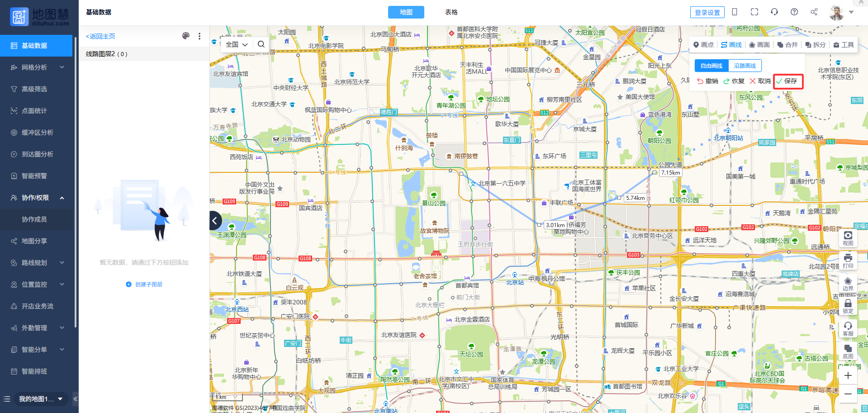Select free draw line mode
868x413 pixels.
point(711,66)
